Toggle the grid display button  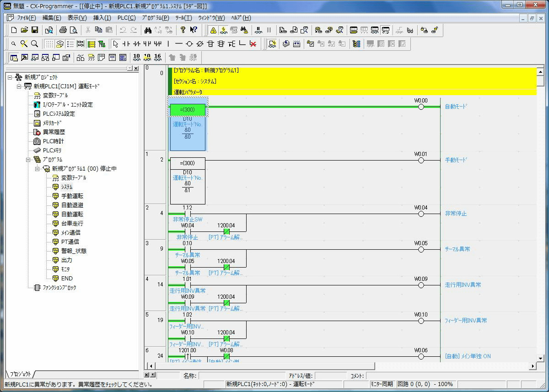coord(49,44)
